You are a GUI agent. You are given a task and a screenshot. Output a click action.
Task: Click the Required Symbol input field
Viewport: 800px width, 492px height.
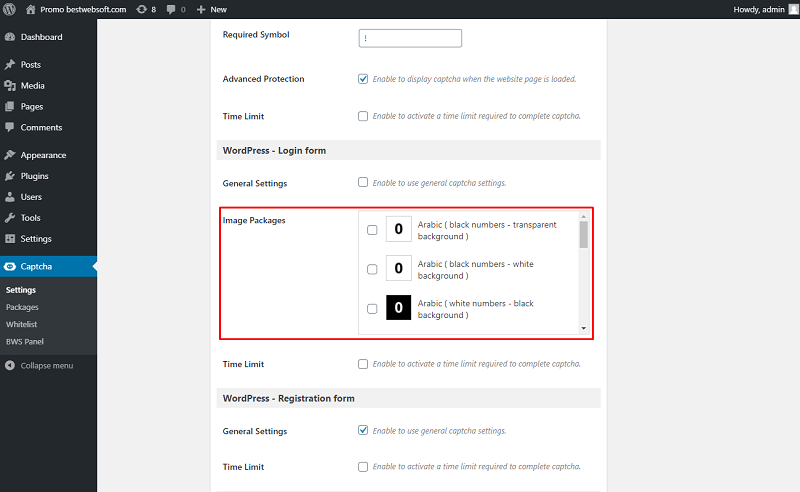coord(410,38)
